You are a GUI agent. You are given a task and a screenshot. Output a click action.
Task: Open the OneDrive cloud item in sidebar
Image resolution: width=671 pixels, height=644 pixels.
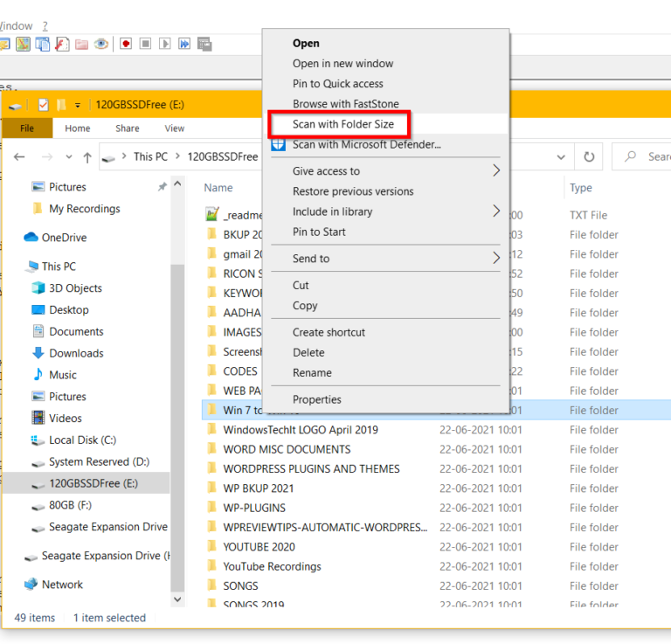[63, 238]
